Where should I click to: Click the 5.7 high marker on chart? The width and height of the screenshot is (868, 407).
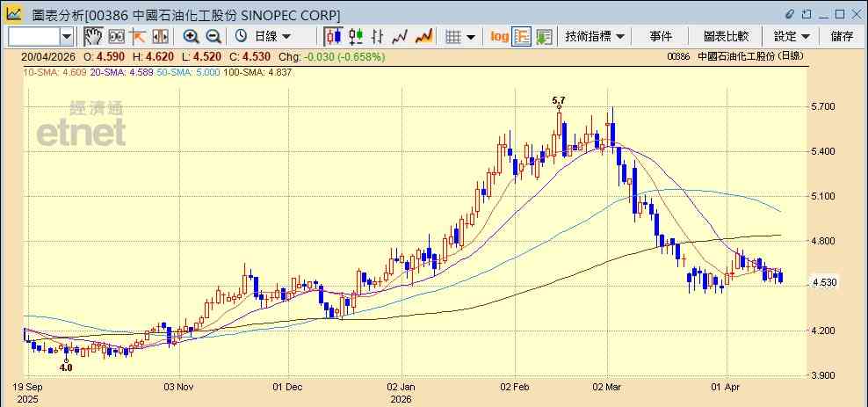tap(559, 100)
